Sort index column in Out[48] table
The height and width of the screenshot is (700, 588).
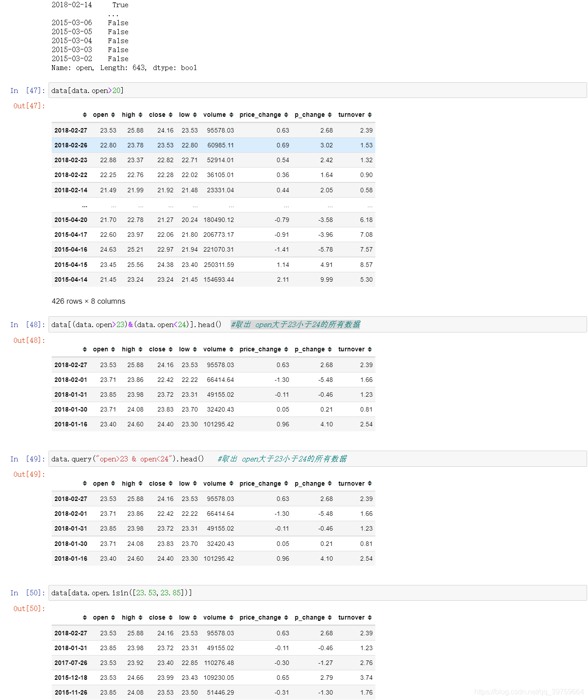85,350
